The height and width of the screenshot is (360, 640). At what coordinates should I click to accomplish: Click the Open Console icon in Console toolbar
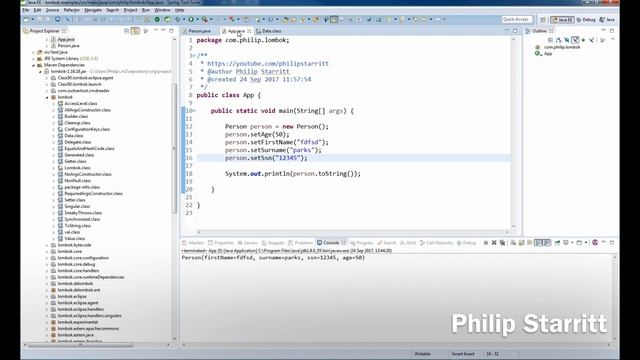coord(579,243)
